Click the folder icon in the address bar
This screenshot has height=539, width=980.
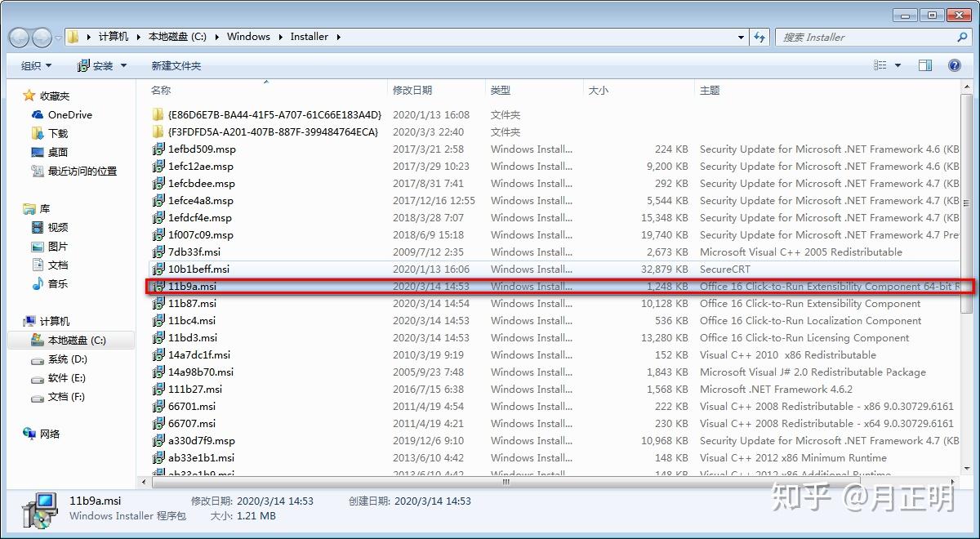click(74, 36)
